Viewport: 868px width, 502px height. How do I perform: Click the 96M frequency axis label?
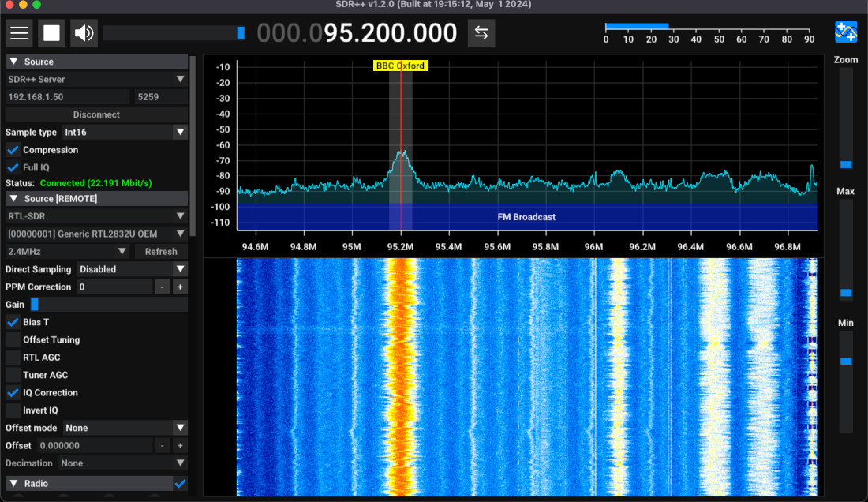click(594, 247)
